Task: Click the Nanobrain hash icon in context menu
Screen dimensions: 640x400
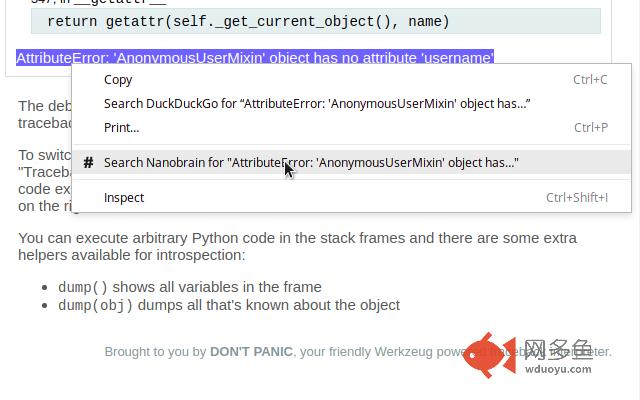Action: pyautogui.click(x=89, y=162)
